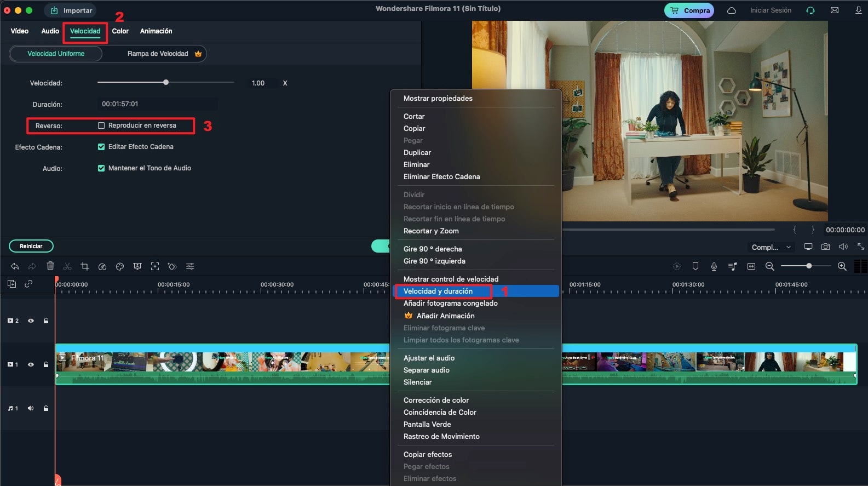This screenshot has height=486, width=868.
Task: Click the cloud icon in title bar
Action: pos(732,10)
